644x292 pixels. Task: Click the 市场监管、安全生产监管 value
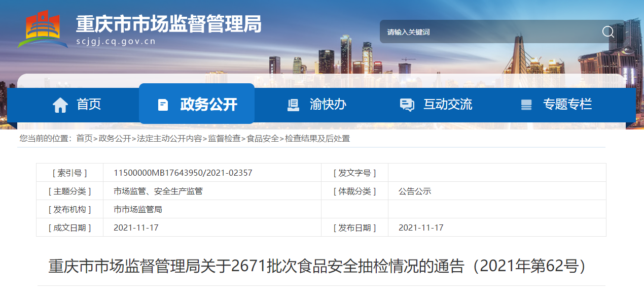[158, 191]
